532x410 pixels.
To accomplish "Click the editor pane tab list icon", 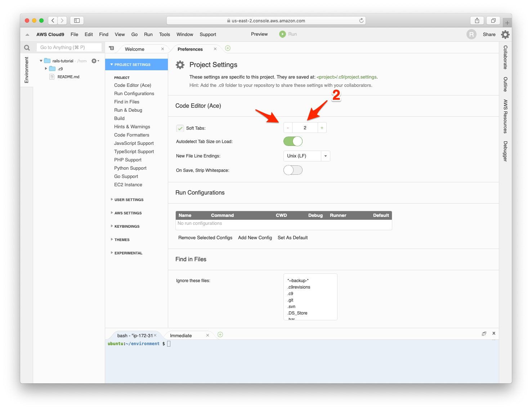I will point(112,48).
